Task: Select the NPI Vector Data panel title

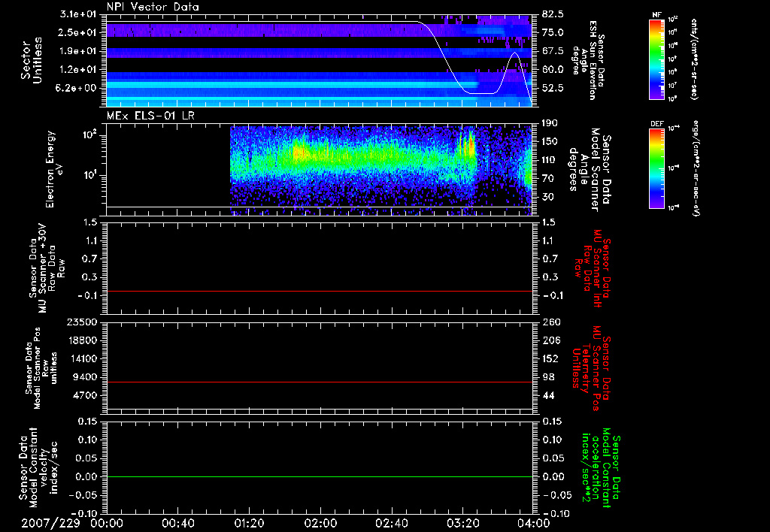Action: tap(153, 7)
